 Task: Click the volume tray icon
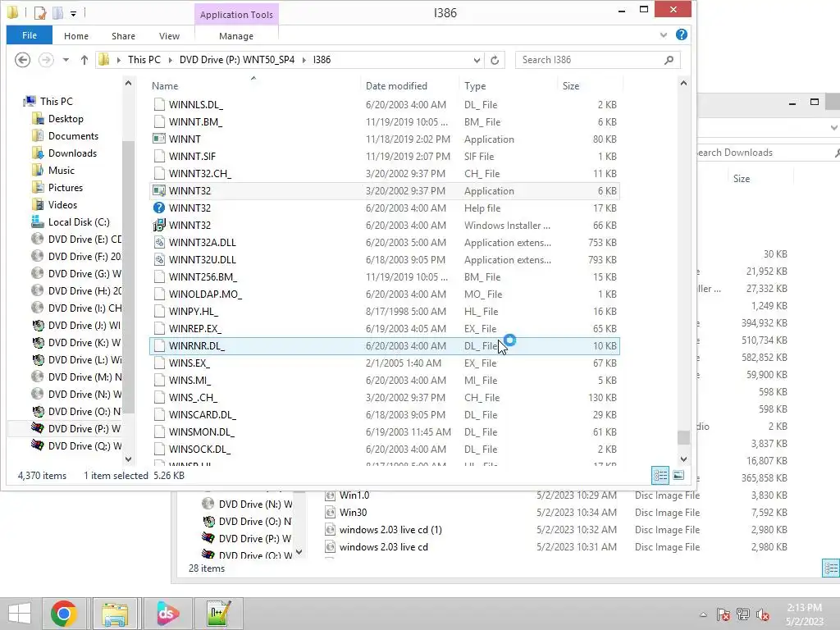click(762, 614)
